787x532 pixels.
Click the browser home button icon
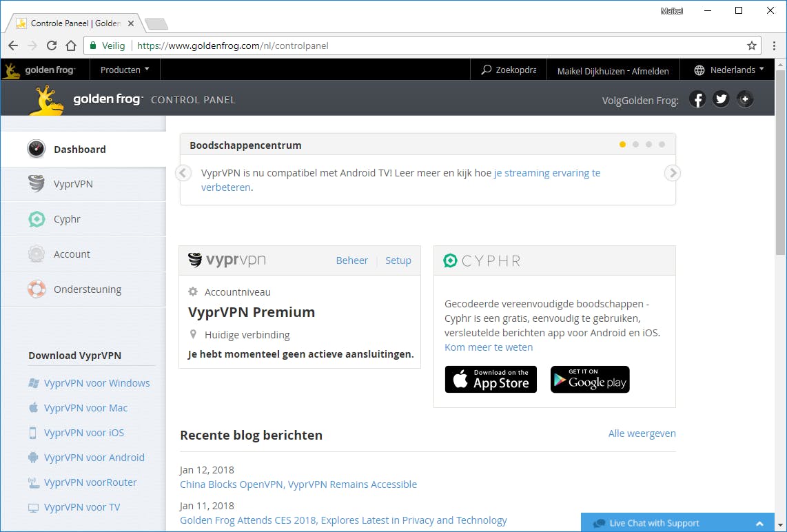71,46
